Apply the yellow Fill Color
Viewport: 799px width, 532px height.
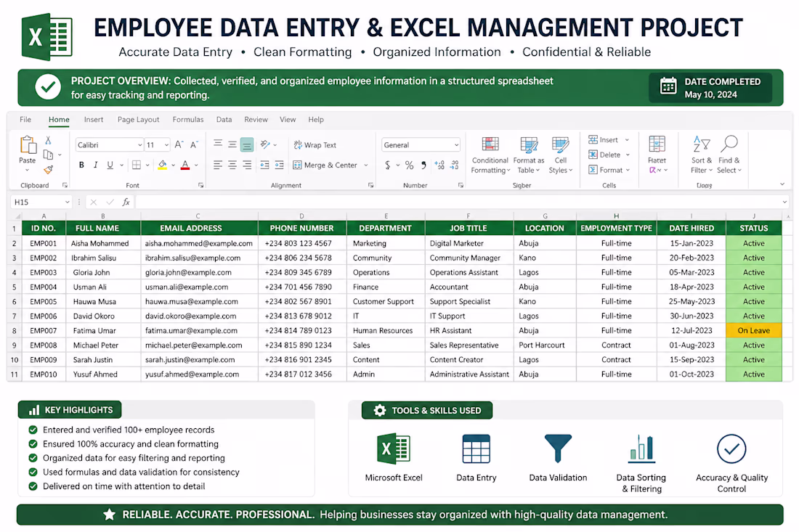click(x=162, y=165)
